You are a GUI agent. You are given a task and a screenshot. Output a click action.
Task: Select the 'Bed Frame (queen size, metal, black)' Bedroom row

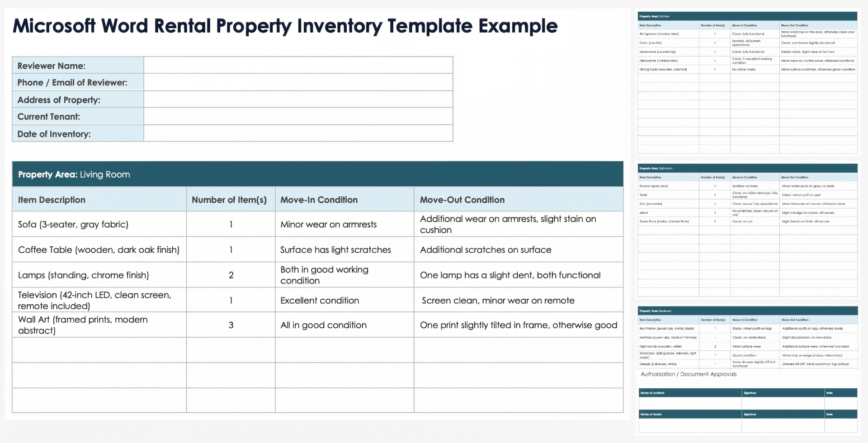point(747,329)
